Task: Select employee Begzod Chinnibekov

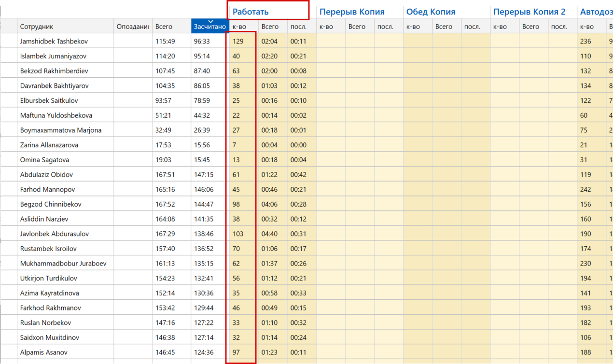Action: 51,204
